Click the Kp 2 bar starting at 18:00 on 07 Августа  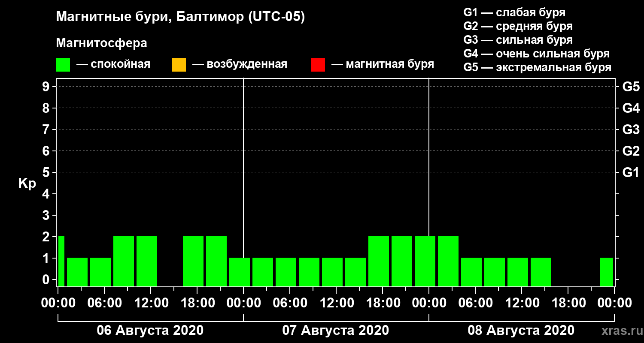click(x=379, y=261)
